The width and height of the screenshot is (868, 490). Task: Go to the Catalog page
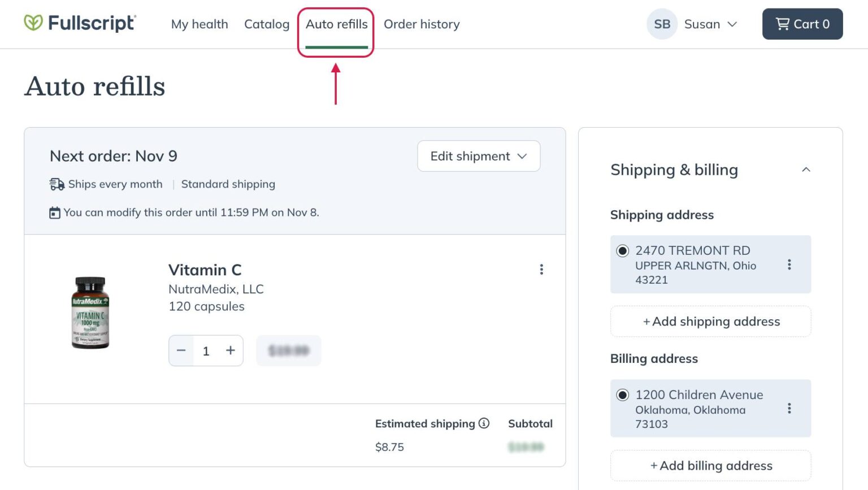tap(266, 24)
